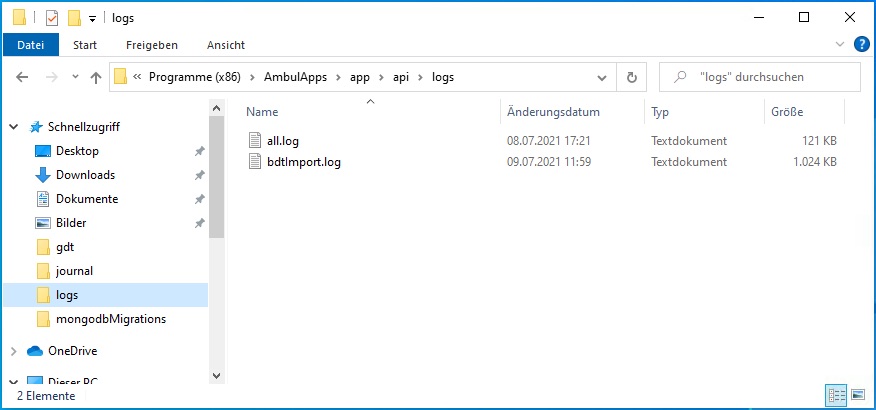This screenshot has height=410, width=876.
Task: Navigate to api in the breadcrumb
Action: (x=401, y=77)
